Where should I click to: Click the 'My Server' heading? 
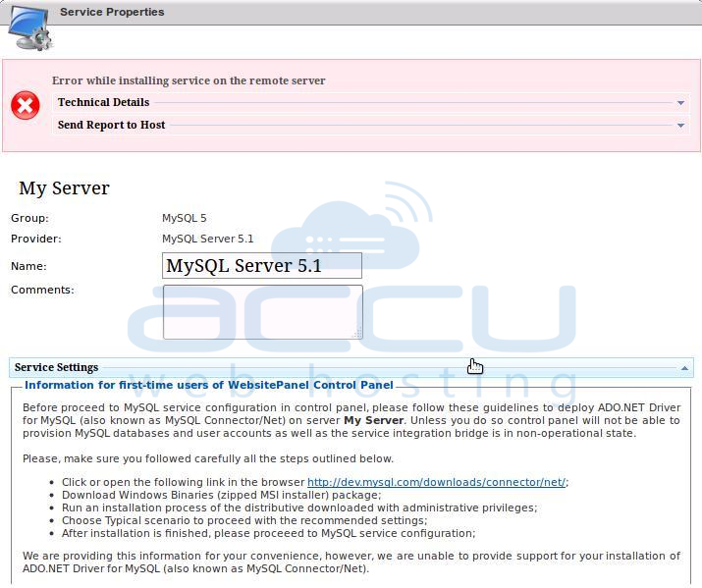[64, 187]
